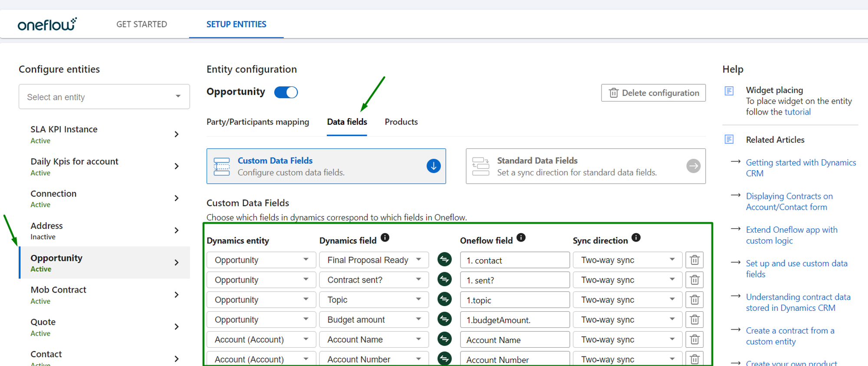Image resolution: width=868 pixels, height=366 pixels.
Task: Click the Standard Data Fields sync icon
Action: point(481,166)
